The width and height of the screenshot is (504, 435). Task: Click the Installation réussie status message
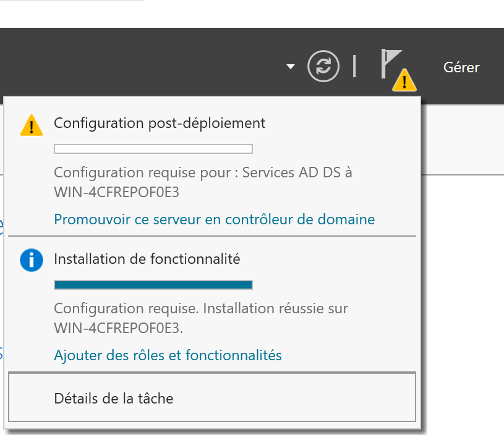(201, 308)
